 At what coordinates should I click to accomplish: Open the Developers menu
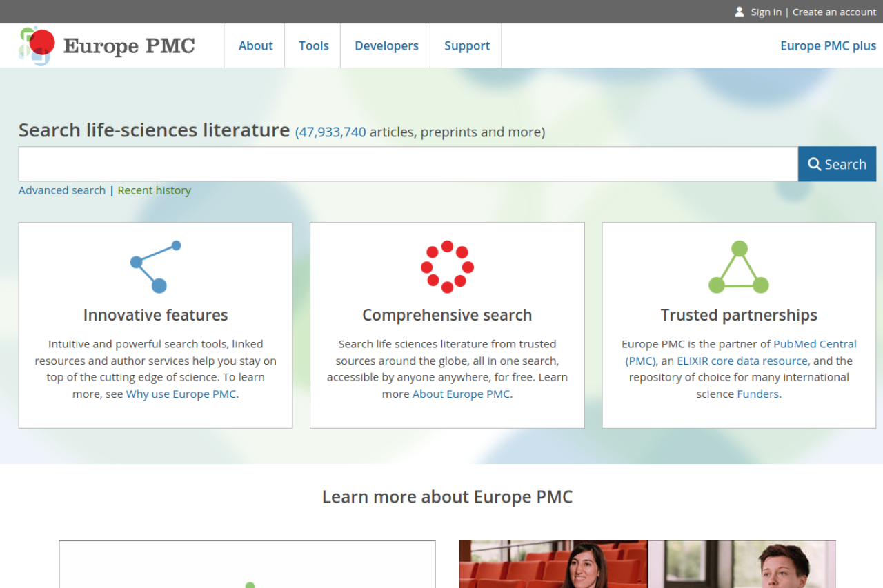(x=386, y=45)
